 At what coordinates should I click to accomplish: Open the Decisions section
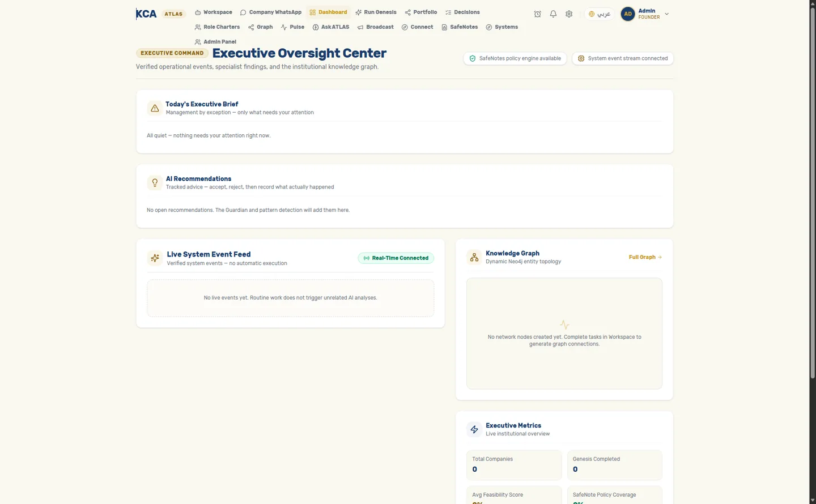point(462,12)
